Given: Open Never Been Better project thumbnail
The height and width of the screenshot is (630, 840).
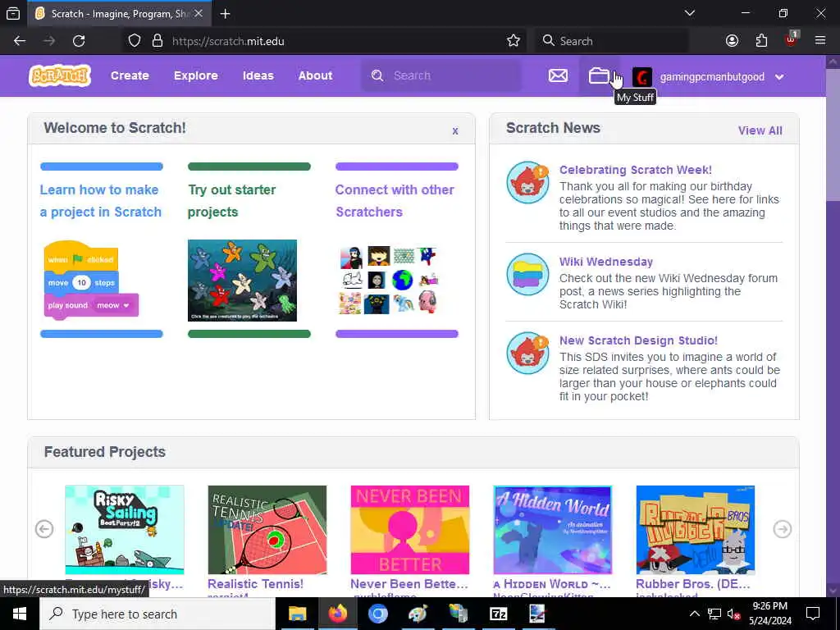Looking at the screenshot, I should coord(410,530).
